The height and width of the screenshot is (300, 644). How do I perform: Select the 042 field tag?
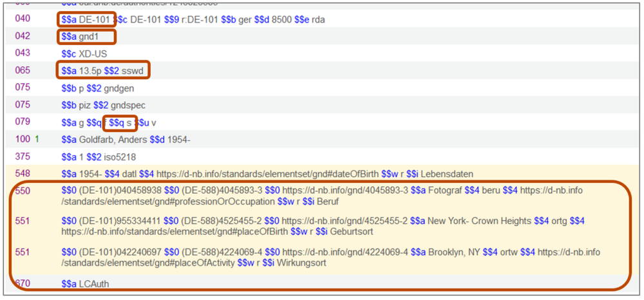(23, 36)
